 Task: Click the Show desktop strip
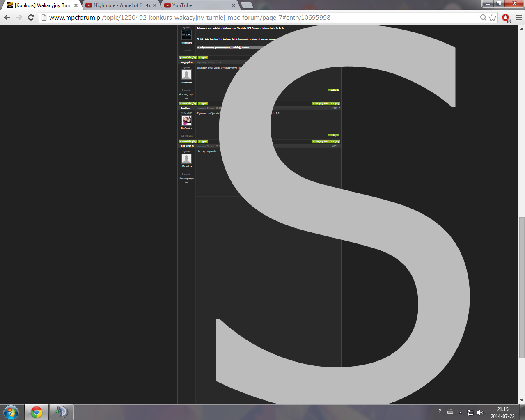tap(522, 413)
